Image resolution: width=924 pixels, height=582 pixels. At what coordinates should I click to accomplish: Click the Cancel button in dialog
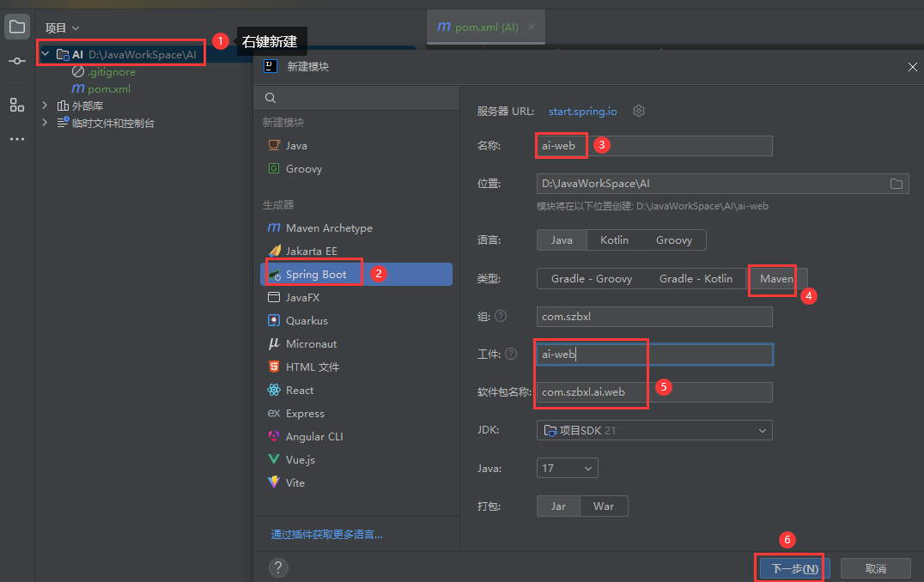pos(876,568)
